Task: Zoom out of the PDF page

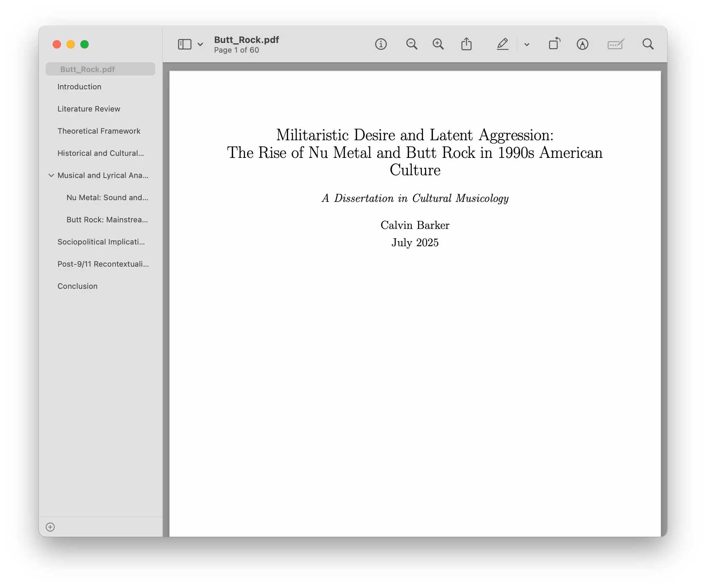Action: (412, 44)
